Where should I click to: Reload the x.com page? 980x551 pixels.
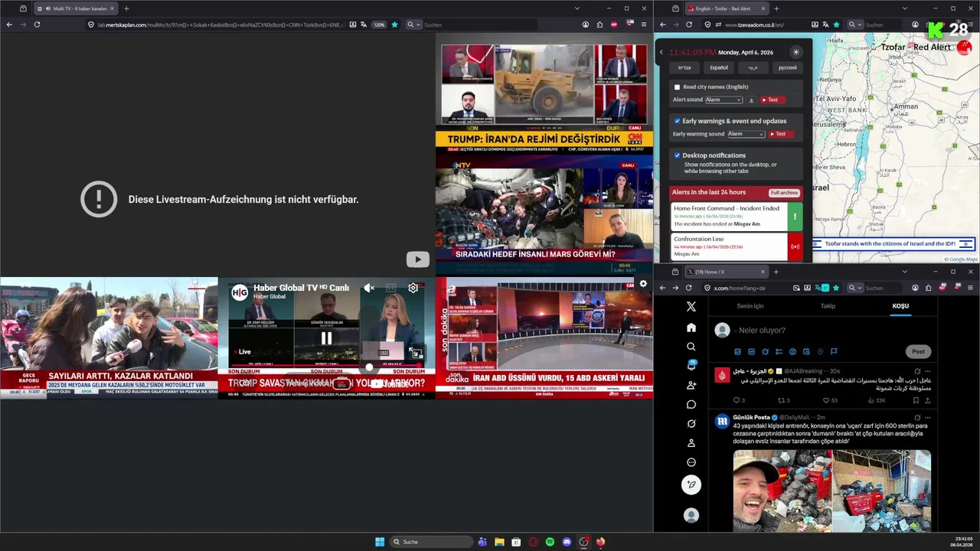[x=688, y=288]
